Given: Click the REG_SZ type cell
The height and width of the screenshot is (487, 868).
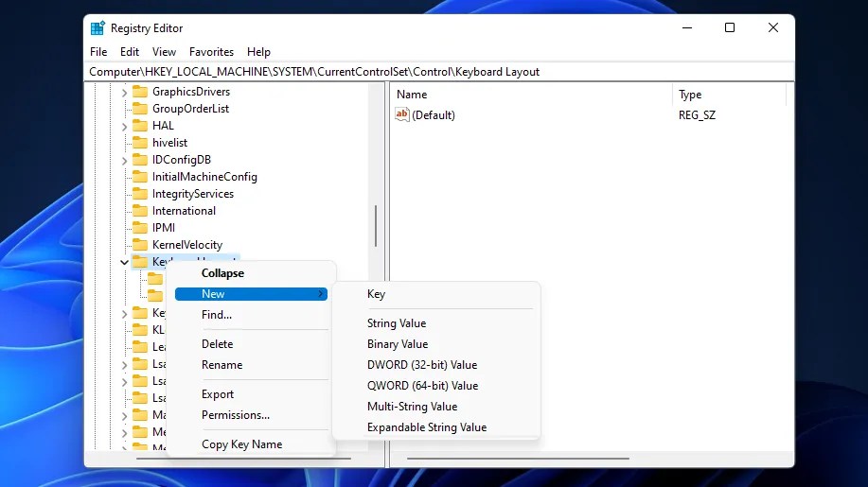Looking at the screenshot, I should coord(697,115).
